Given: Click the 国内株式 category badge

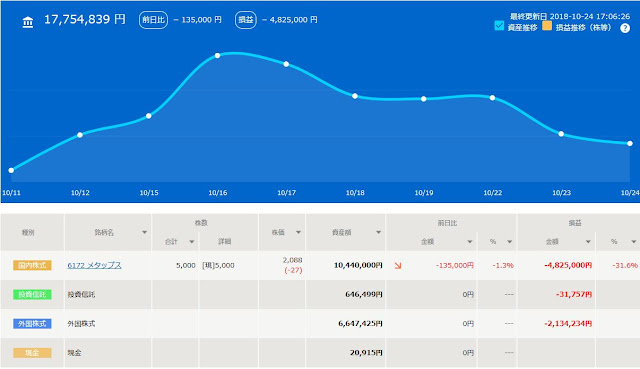Looking at the screenshot, I should tap(32, 265).
